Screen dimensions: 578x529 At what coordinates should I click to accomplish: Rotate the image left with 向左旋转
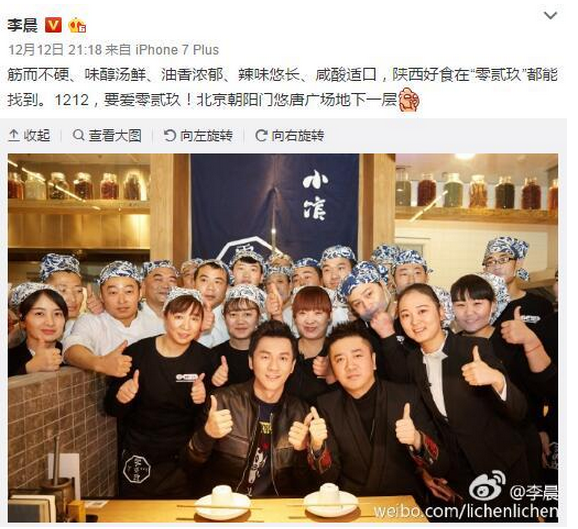pos(198,136)
